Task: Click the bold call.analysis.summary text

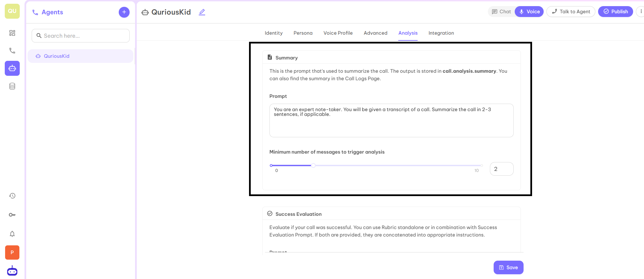Action: (469, 71)
